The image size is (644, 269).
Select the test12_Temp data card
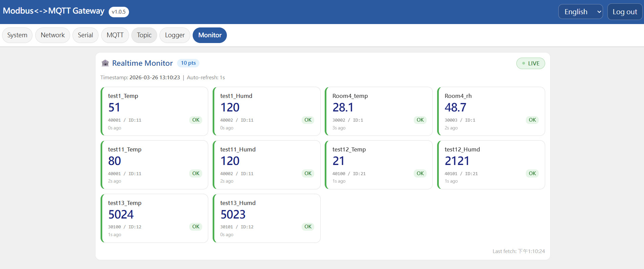378,165
